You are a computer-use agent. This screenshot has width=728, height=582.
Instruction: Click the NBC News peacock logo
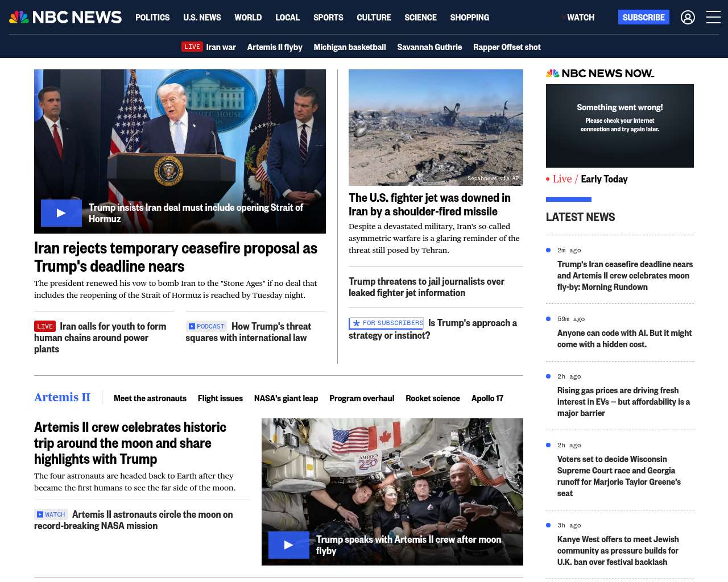click(65, 17)
